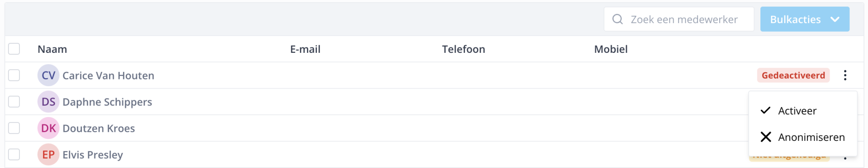Click the Gedeactiveerd status badge
This screenshot has width=868, height=168.
pos(793,75)
